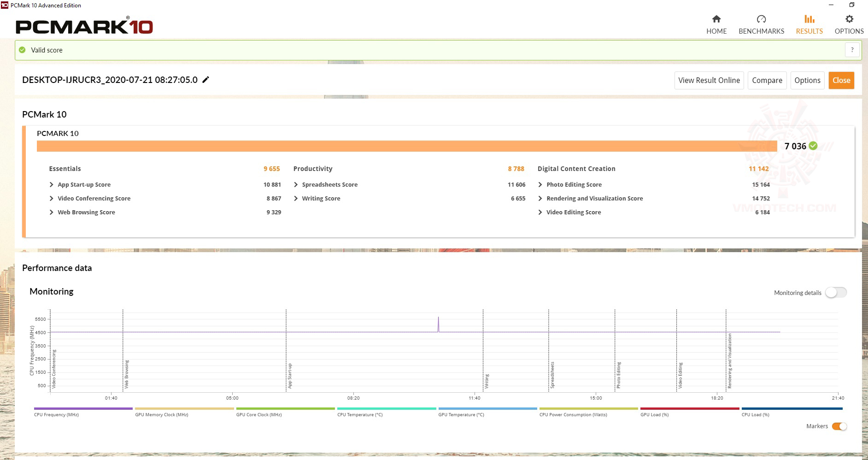Select the GPU Temperature legend color bar
The height and width of the screenshot is (460, 868).
[487, 408]
